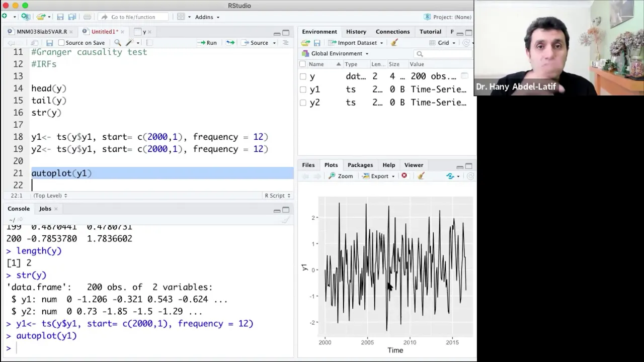Click the new project icon in main toolbar

(25, 17)
